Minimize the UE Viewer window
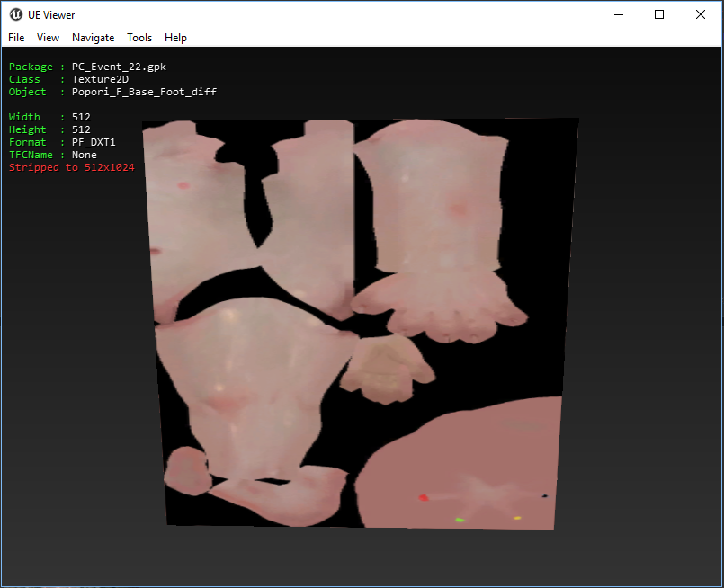This screenshot has width=724, height=588. [618, 14]
